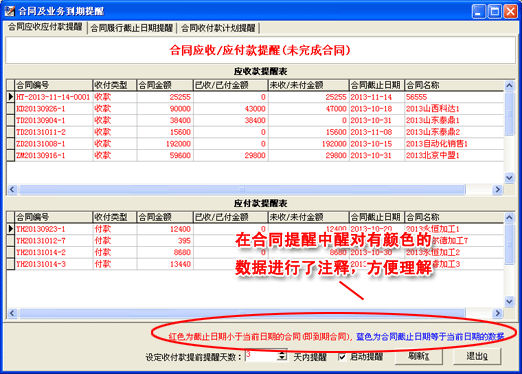Select row marker for KD20130926-1 contract
522x374 pixels.
point(11,109)
